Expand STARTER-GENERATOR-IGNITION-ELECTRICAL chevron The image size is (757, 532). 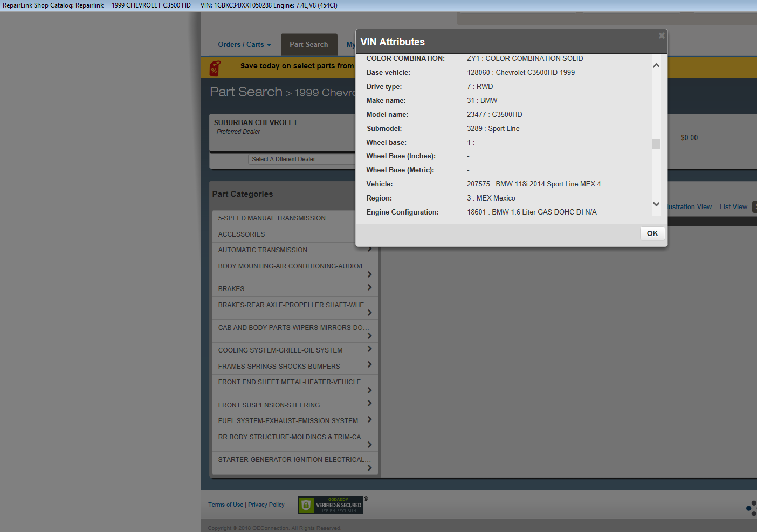[369, 468]
